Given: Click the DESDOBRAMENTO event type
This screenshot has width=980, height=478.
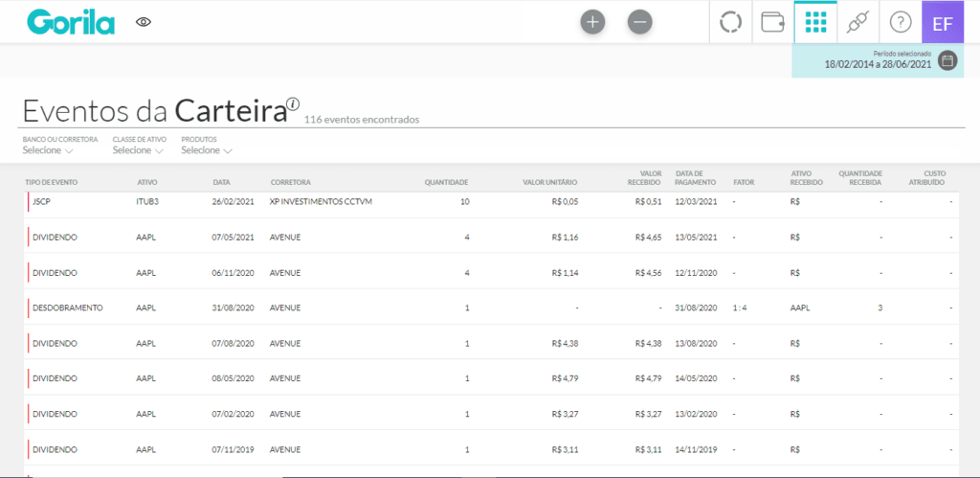Looking at the screenshot, I should coord(68,307).
